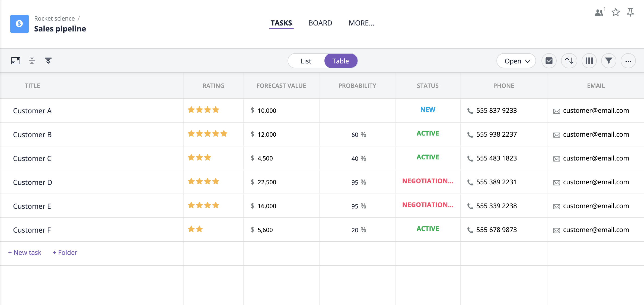Click phone icon for Customer C

pos(470,159)
